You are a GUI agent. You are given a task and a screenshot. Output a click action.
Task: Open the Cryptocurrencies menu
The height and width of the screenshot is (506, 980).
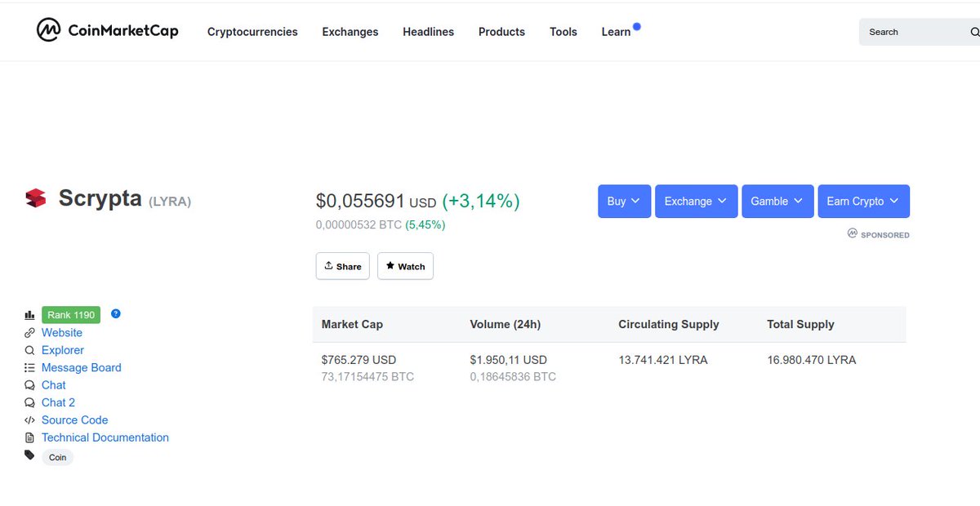click(252, 32)
